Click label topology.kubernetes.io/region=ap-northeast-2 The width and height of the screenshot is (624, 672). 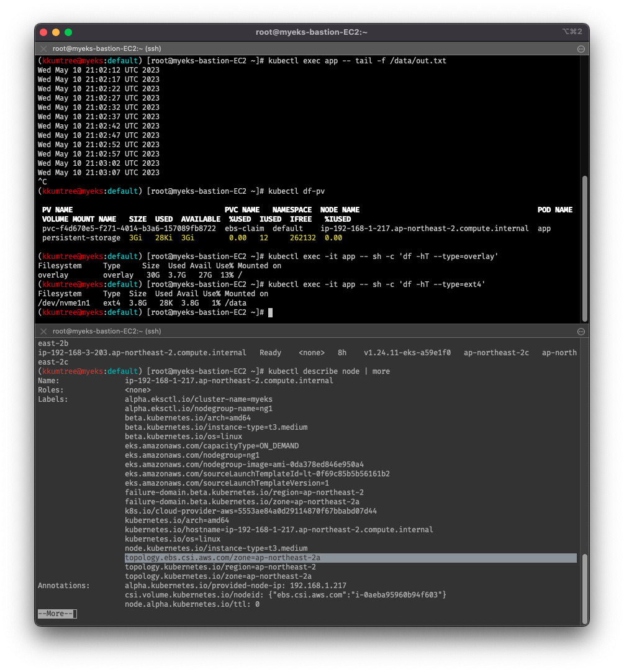coord(220,567)
